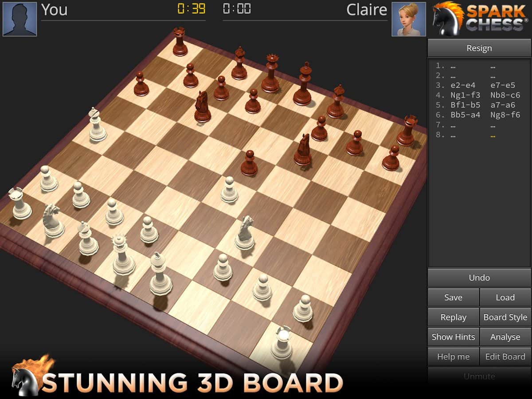
Task: Unmute the game sound
Action: 479,376
